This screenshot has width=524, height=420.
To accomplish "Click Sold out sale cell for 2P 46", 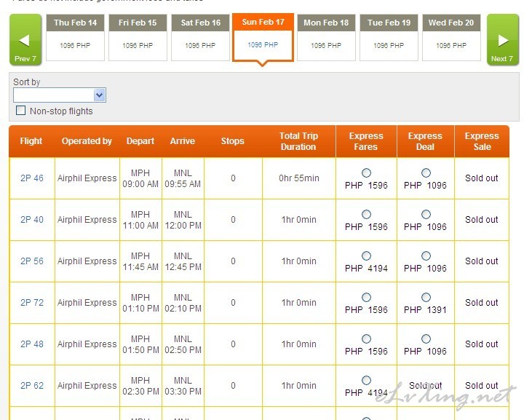I will (x=482, y=178).
